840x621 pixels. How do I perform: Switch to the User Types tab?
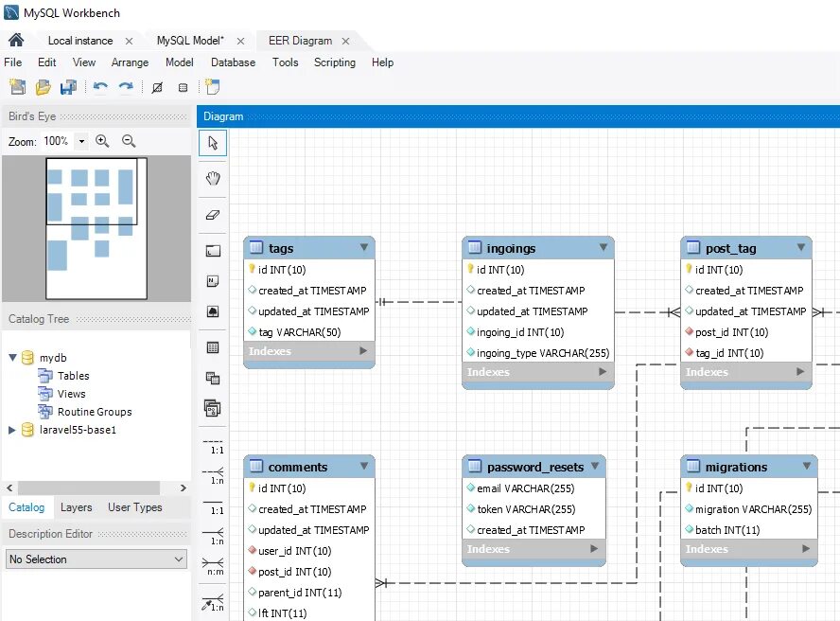point(135,507)
